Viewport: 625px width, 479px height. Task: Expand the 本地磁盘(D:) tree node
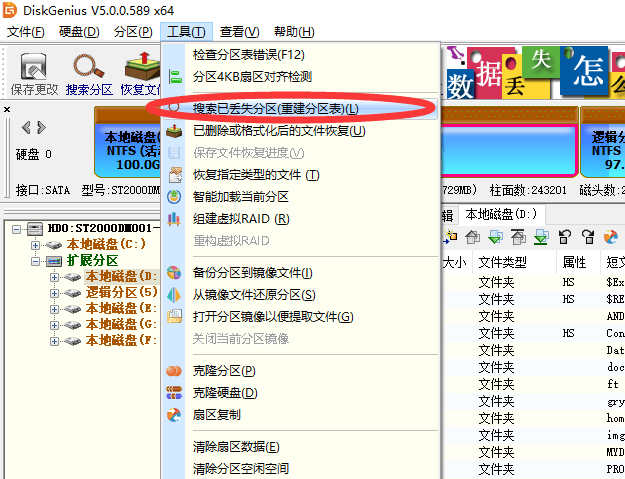pyautogui.click(x=54, y=277)
